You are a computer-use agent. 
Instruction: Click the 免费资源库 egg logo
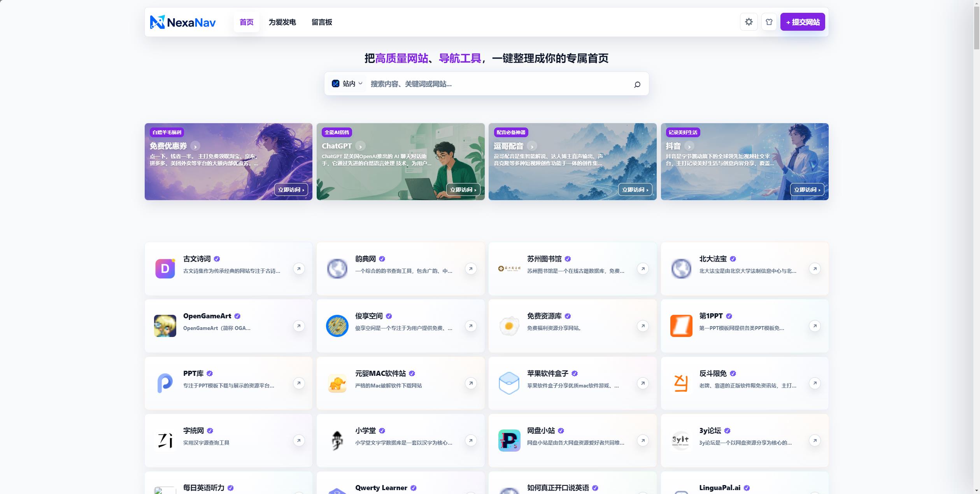click(509, 326)
